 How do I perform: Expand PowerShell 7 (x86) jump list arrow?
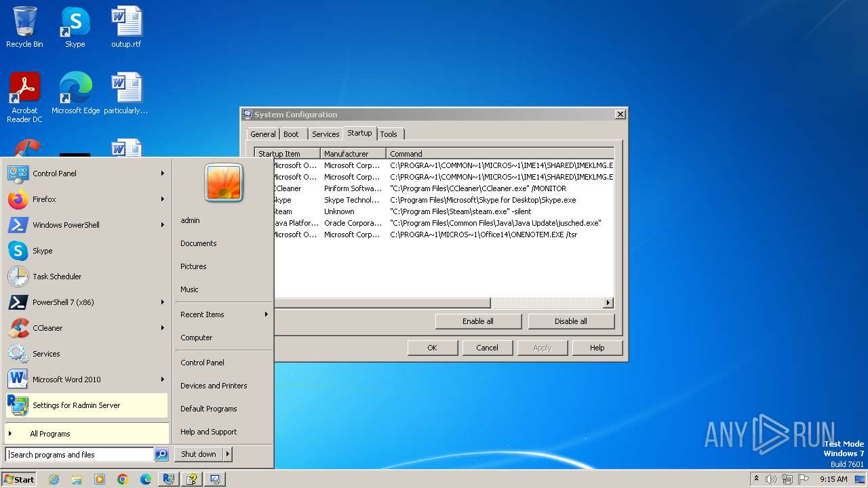[163, 302]
